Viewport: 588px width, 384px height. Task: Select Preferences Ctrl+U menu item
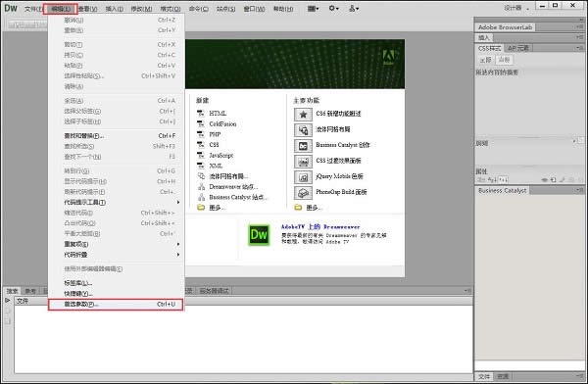tap(116, 304)
